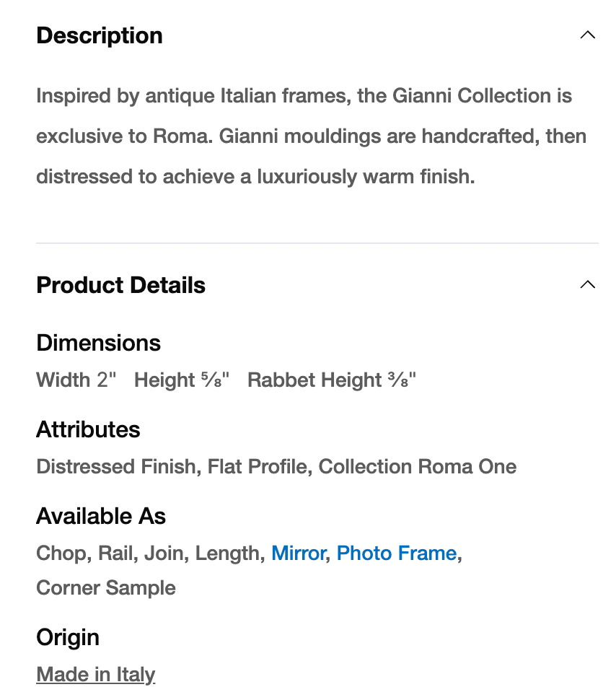Click the Origin subheading
Viewport: 616px width, 687px height.
click(68, 637)
